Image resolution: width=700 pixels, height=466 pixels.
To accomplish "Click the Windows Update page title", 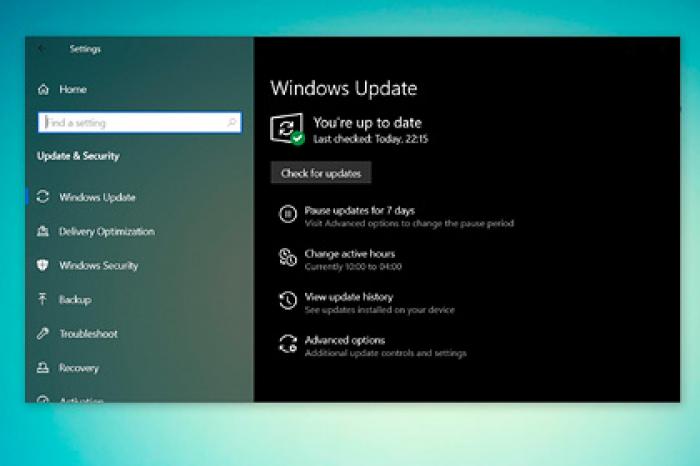I will tap(344, 88).
